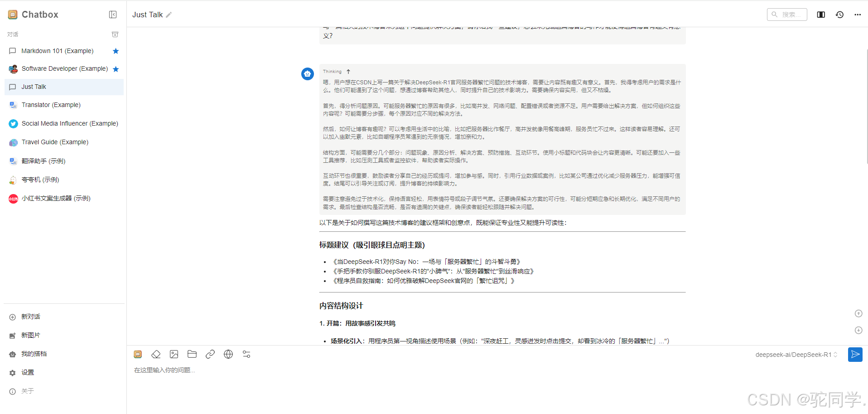Open the three-dot more options menu
868x414 pixels.
pos(858,15)
